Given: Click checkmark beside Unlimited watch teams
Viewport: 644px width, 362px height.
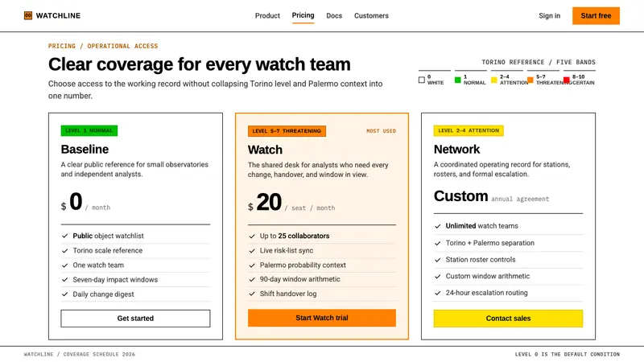Looking at the screenshot, I should (x=438, y=226).
